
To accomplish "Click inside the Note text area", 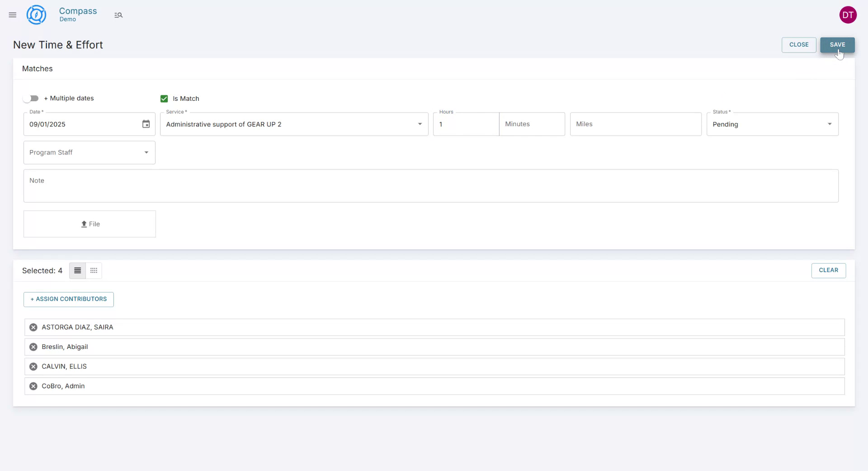I will 430,186.
